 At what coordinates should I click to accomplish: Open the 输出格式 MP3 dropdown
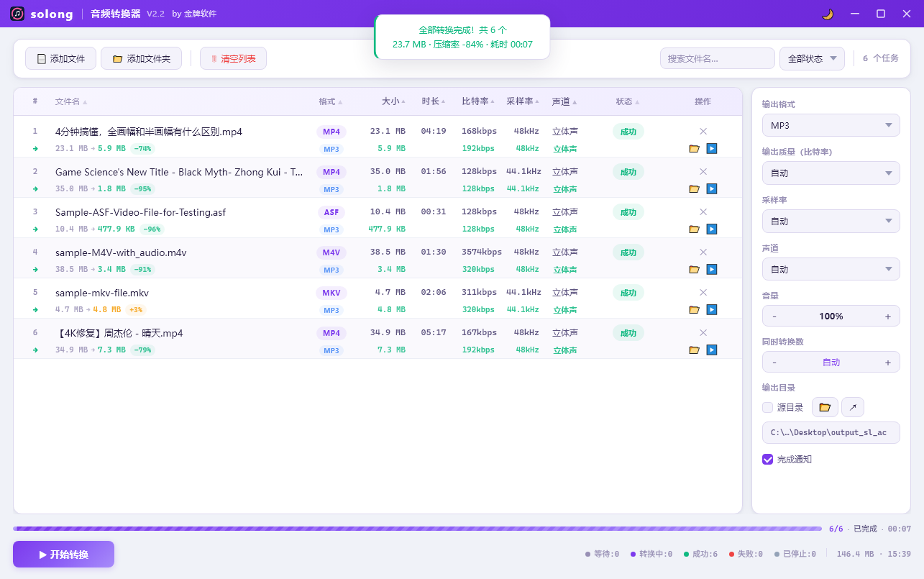[x=831, y=125]
